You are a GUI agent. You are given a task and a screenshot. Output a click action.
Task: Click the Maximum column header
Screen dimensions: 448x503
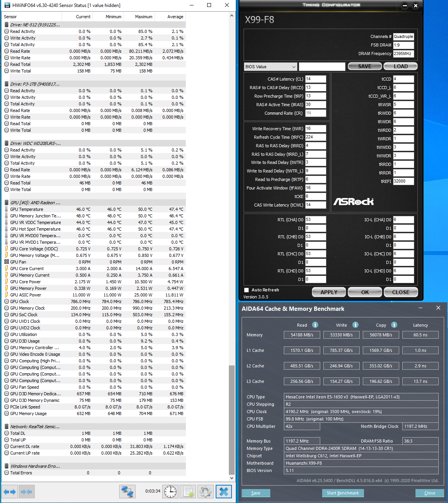point(139,17)
